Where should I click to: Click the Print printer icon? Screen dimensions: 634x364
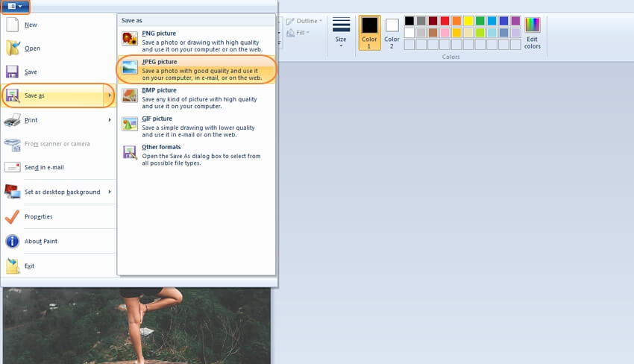tap(13, 120)
